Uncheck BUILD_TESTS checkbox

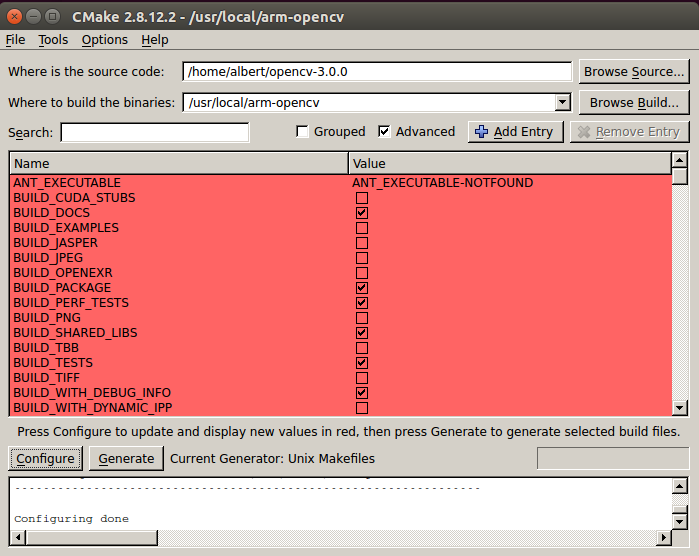[x=362, y=363]
